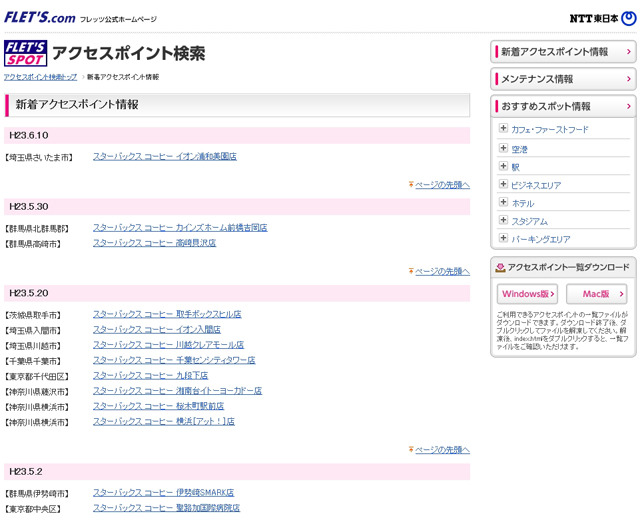Open the ホテル category link
This screenshot has width=640, height=530.
click(x=522, y=203)
